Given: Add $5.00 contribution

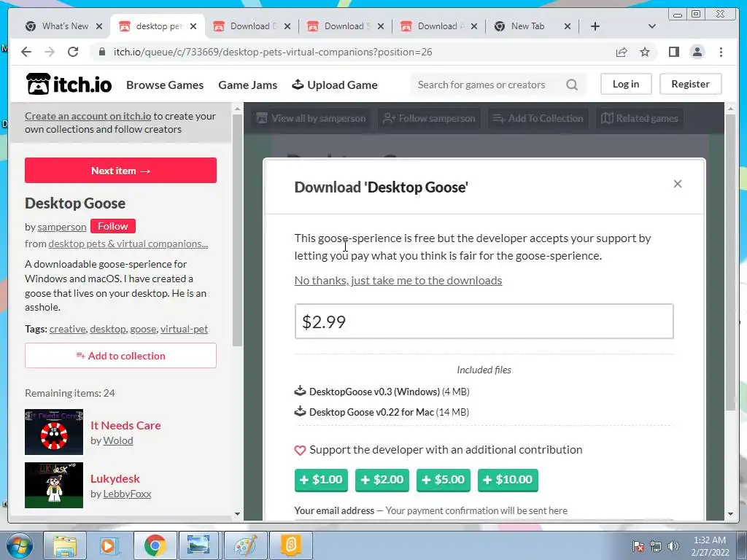Looking at the screenshot, I should [x=443, y=480].
